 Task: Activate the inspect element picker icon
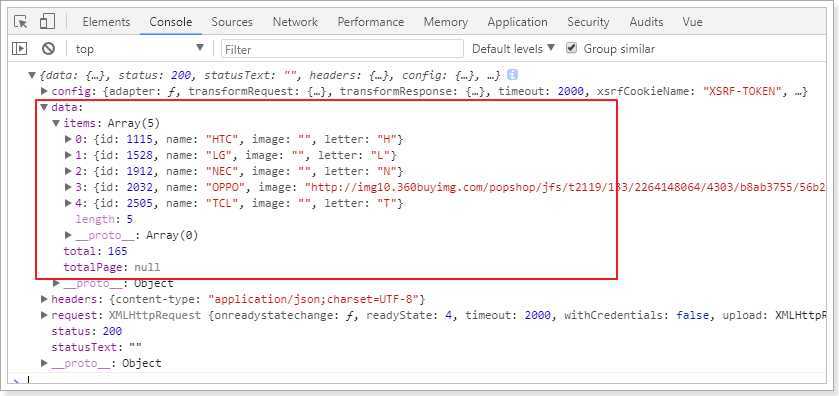(x=21, y=22)
